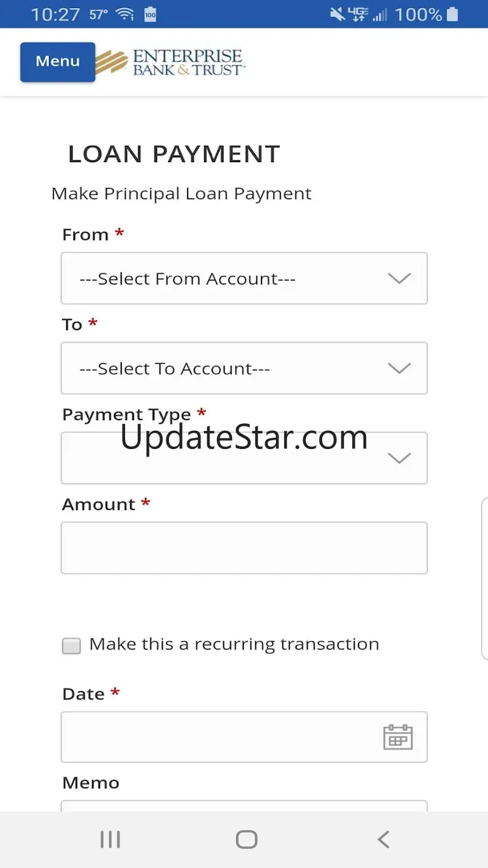The height and width of the screenshot is (868, 488).
Task: Tap the muted sound status icon
Action: coord(338,14)
